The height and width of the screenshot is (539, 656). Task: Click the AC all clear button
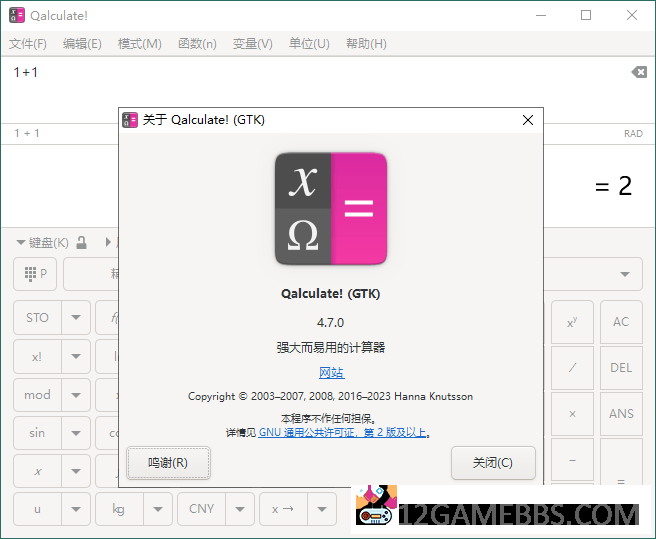(621, 322)
